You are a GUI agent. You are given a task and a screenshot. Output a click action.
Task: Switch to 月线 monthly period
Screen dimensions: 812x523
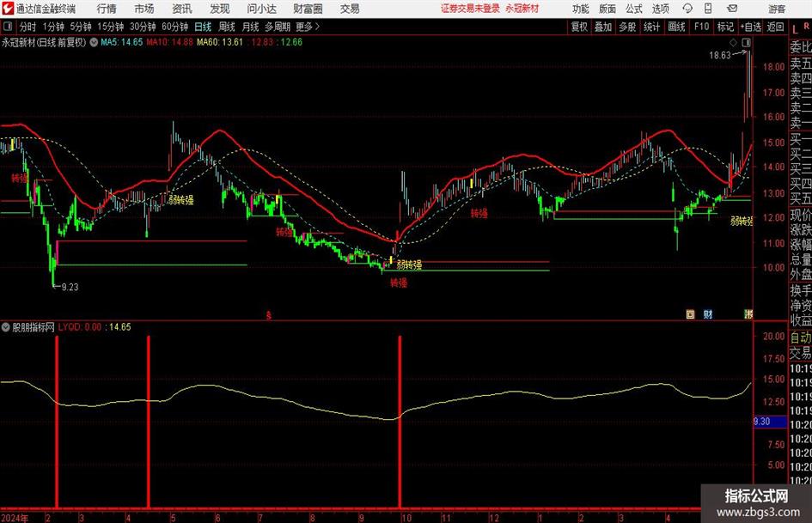click(x=251, y=27)
